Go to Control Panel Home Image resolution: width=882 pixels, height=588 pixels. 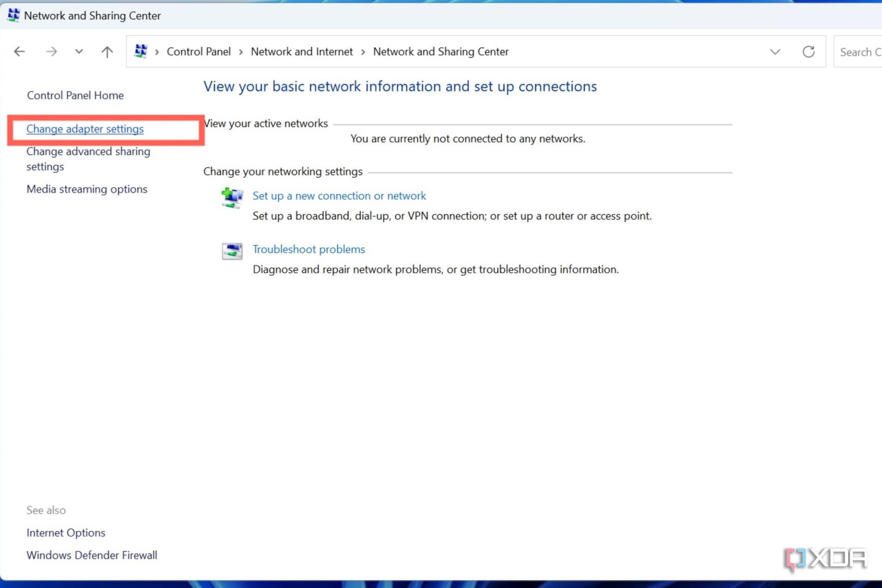(x=75, y=95)
